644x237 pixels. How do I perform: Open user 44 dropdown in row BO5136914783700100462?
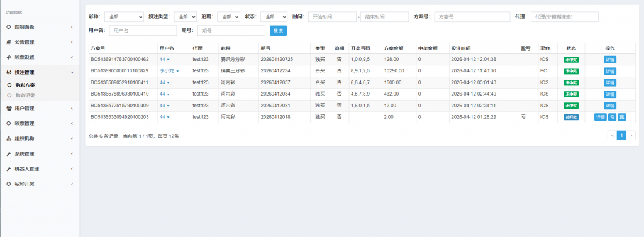click(x=165, y=60)
